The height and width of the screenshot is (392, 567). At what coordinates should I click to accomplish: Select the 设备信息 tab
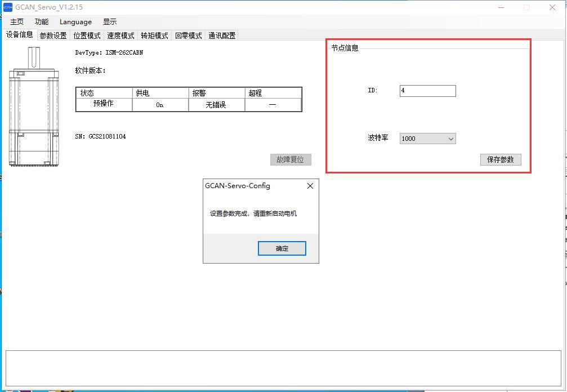click(x=20, y=35)
